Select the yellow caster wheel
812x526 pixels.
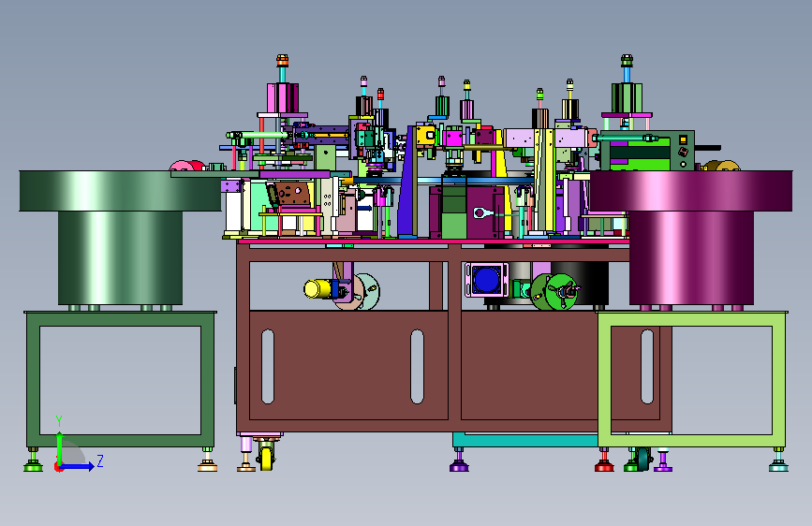[x=266, y=459]
